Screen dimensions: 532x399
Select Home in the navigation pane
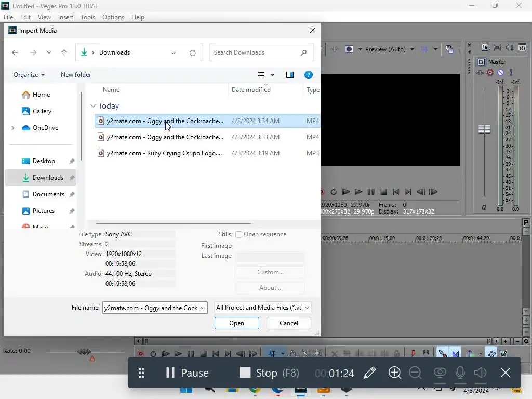pos(41,95)
